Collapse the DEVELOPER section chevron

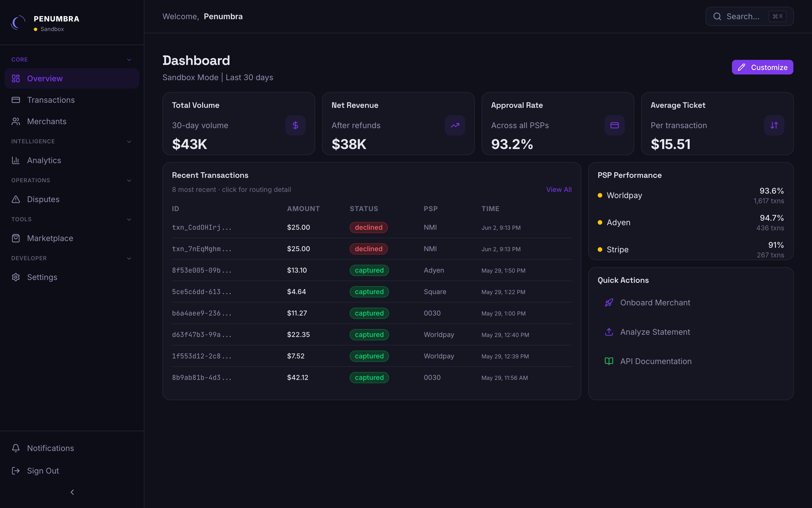click(129, 259)
